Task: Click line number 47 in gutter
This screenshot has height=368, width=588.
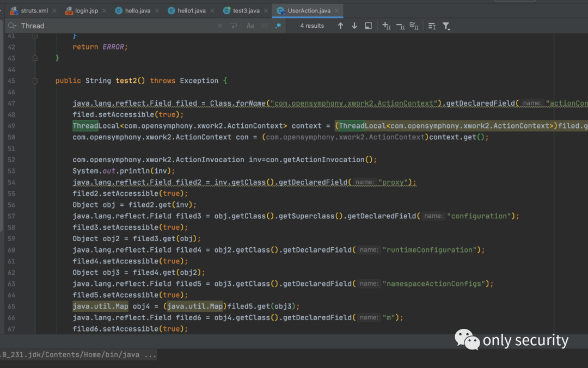Action: point(11,103)
